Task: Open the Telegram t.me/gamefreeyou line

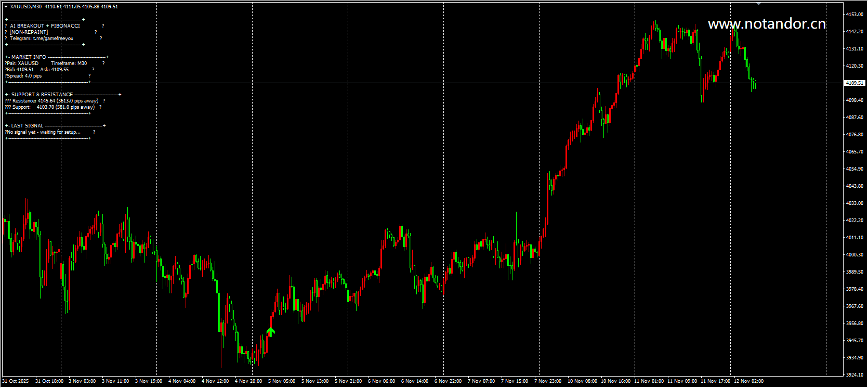Action: pyautogui.click(x=42, y=38)
